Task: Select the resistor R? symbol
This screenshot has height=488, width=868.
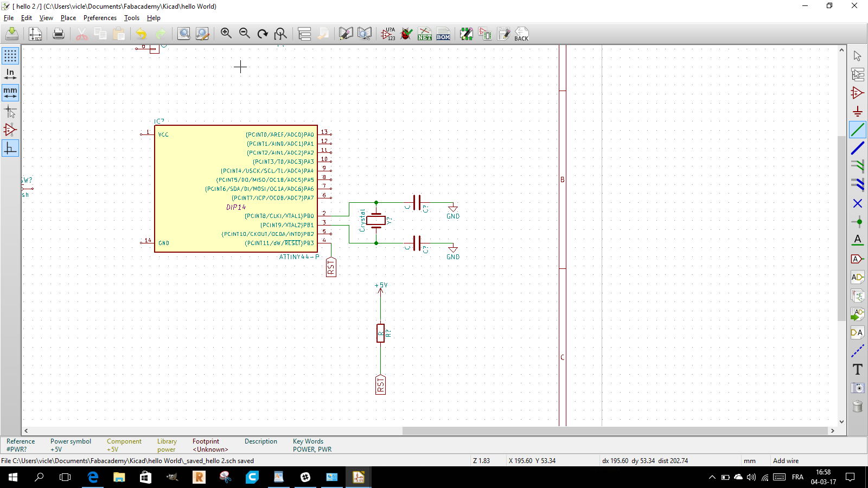Action: (x=381, y=333)
